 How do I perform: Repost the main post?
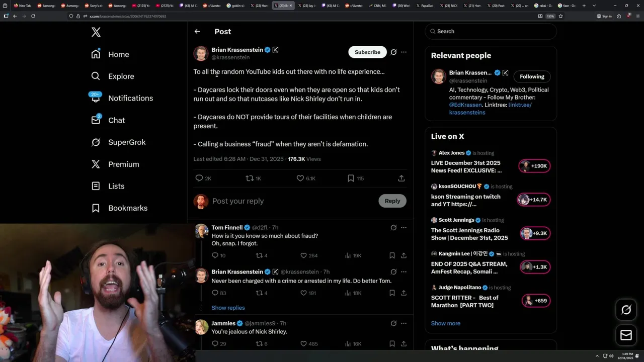coord(250,178)
